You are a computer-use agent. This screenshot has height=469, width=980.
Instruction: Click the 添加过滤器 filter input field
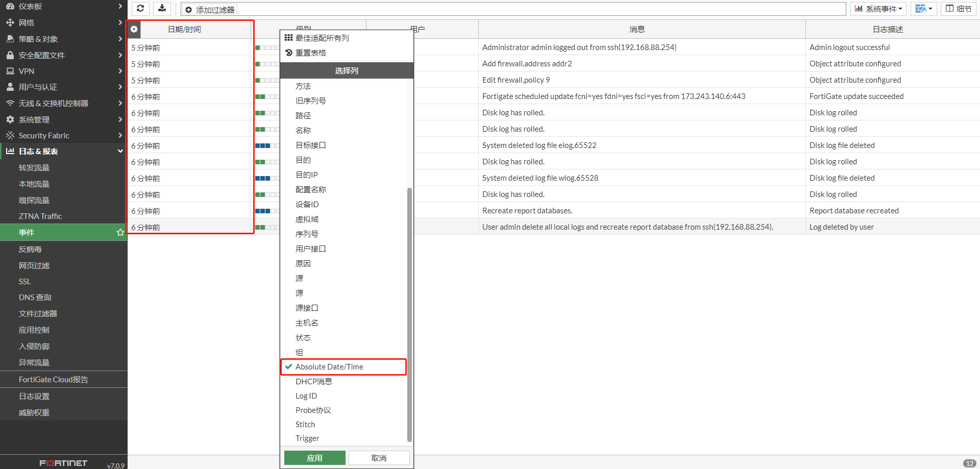tap(510, 9)
